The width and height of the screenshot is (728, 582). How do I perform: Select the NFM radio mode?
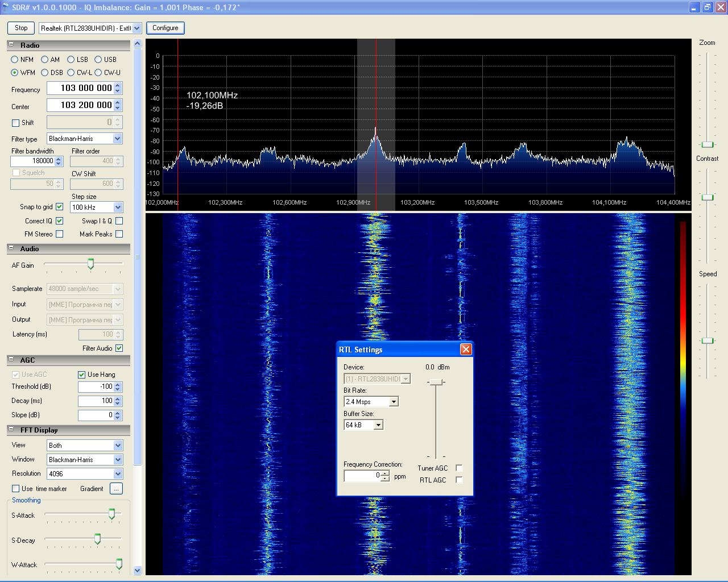(x=15, y=60)
